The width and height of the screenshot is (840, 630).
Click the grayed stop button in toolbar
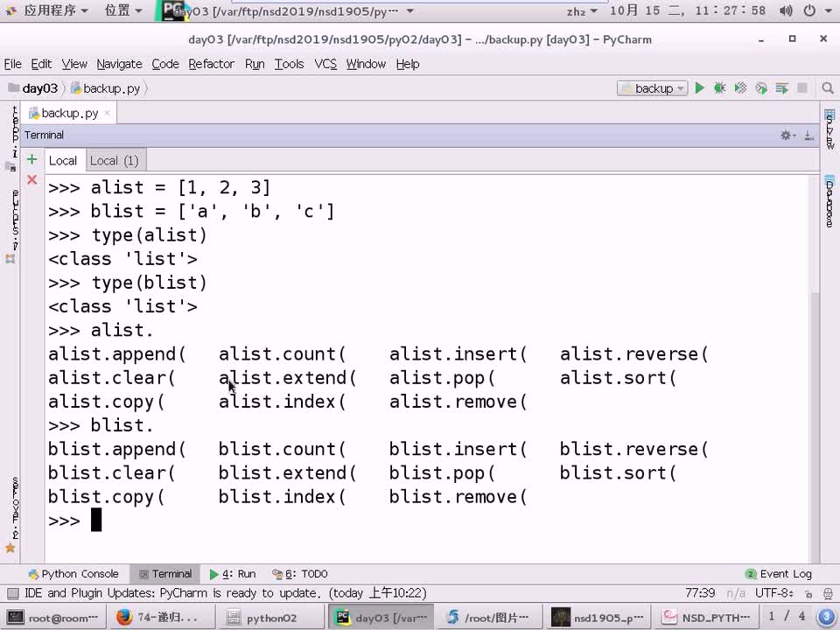pos(802,88)
